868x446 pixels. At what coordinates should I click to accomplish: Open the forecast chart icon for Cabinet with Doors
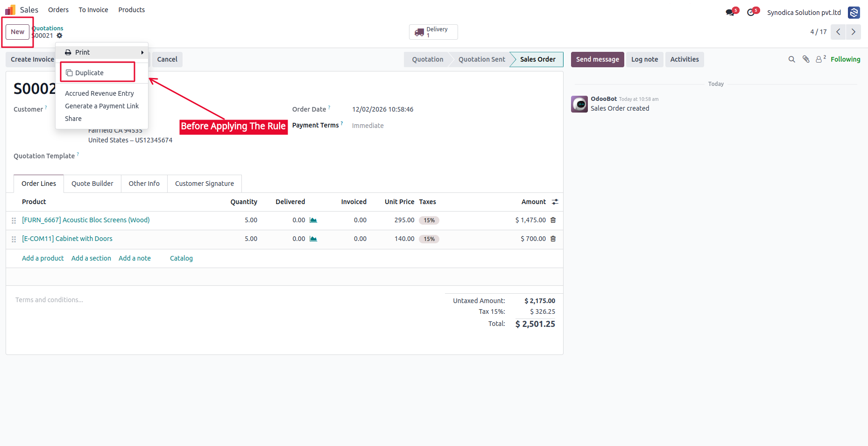[313, 239]
